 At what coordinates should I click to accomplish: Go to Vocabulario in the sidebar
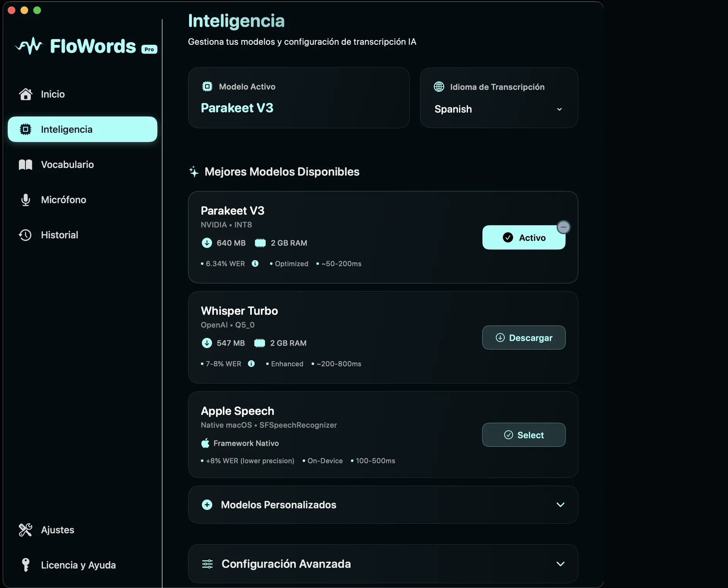(x=67, y=165)
